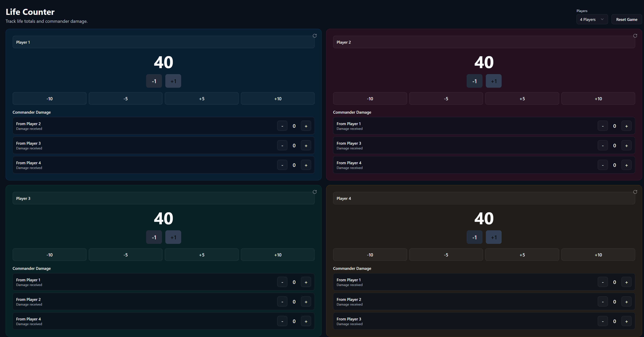Click Player 4's reset icon
The width and height of the screenshot is (644, 337).
(635, 192)
